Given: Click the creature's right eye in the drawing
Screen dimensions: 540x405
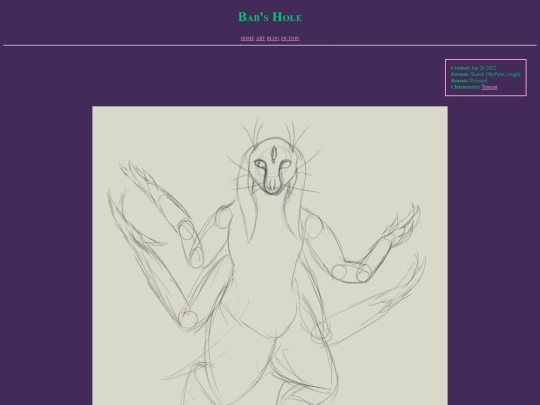Looking at the screenshot, I should (285, 166).
